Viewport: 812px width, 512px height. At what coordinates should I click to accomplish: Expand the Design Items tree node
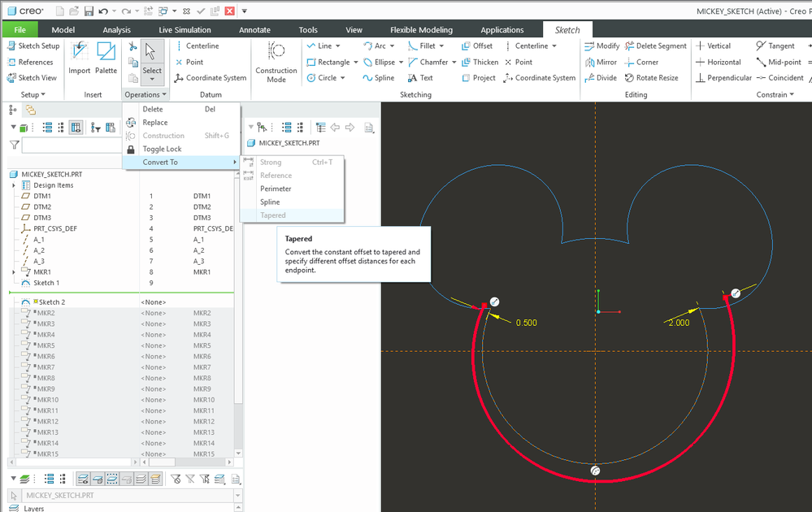click(14, 185)
